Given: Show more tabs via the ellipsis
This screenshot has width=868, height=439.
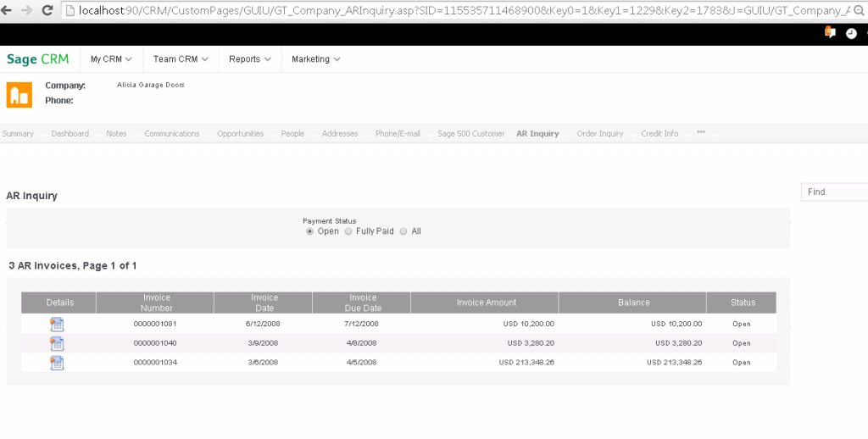Looking at the screenshot, I should pos(701,133).
